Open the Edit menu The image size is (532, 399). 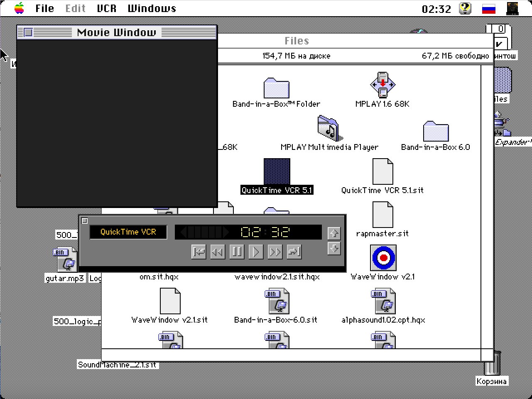click(x=75, y=8)
